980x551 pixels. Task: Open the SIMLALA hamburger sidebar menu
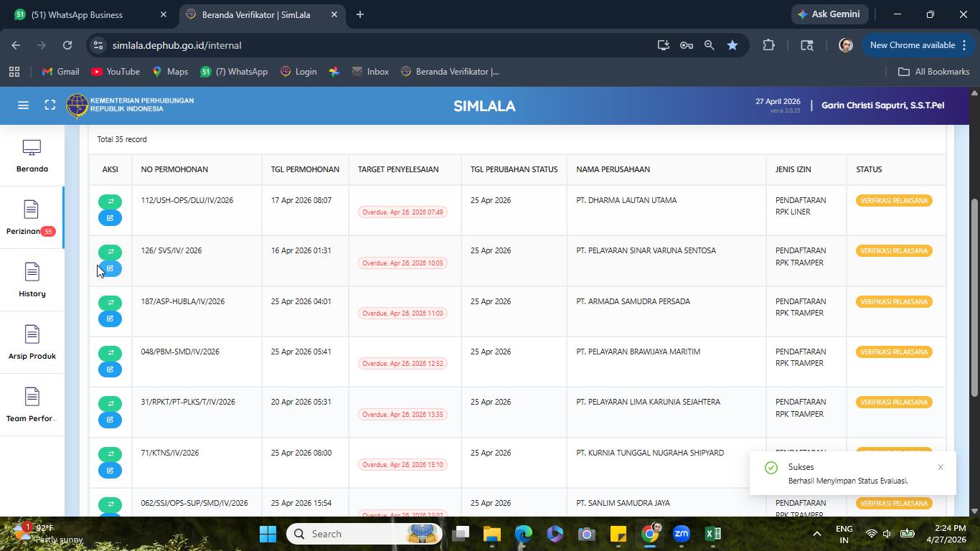(x=23, y=105)
